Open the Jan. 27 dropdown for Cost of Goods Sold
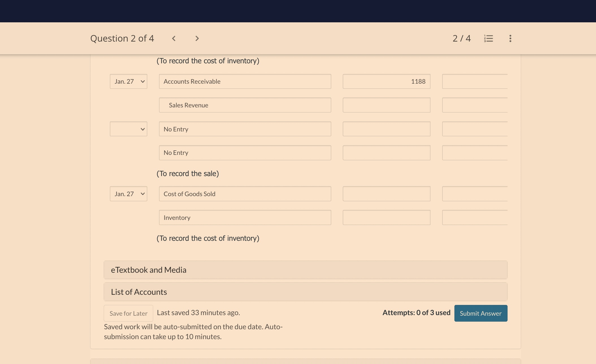596x364 pixels. tap(128, 194)
